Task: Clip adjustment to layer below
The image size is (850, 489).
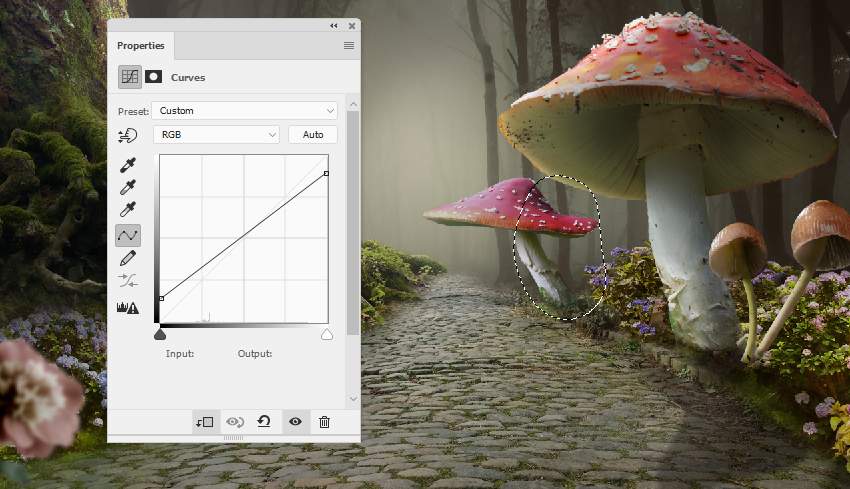Action: [205, 422]
